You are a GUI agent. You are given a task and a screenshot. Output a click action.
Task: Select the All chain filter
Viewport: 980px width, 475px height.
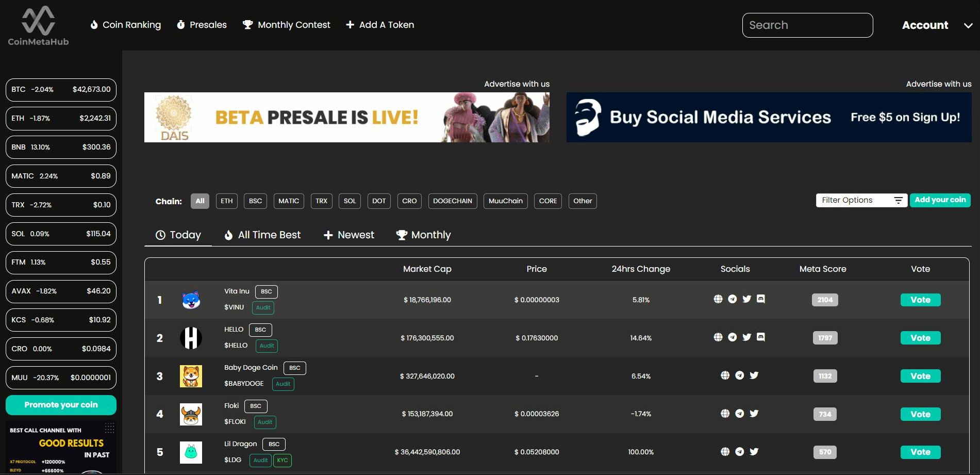[200, 201]
